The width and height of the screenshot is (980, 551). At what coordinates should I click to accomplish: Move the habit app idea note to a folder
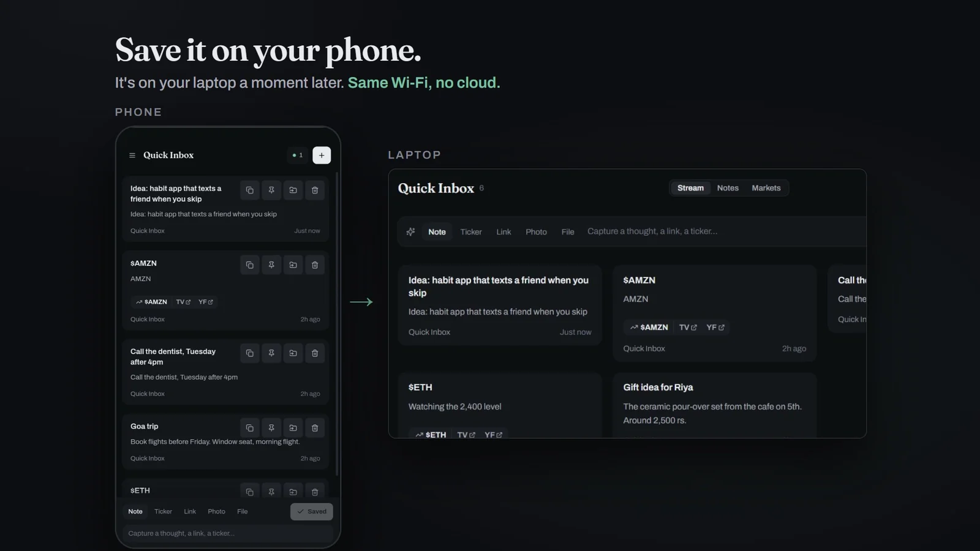293,190
